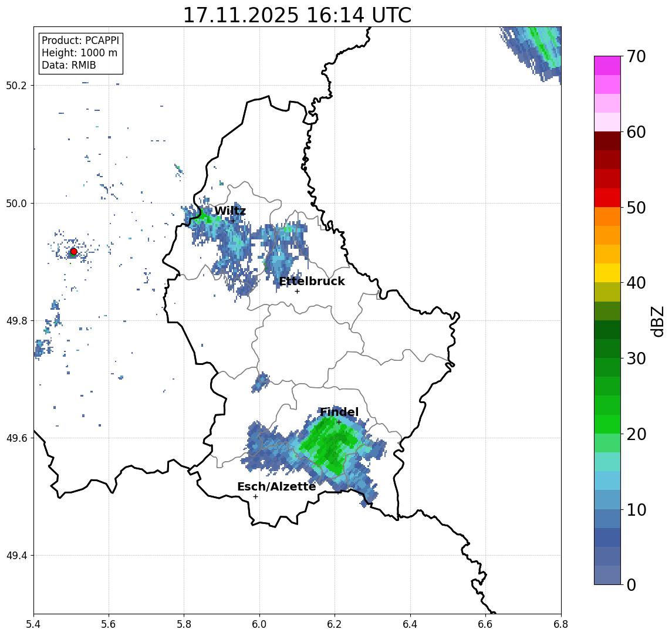The height and width of the screenshot is (636, 672).
Task: Click the longitude tick label 5.4
Action: click(x=33, y=624)
